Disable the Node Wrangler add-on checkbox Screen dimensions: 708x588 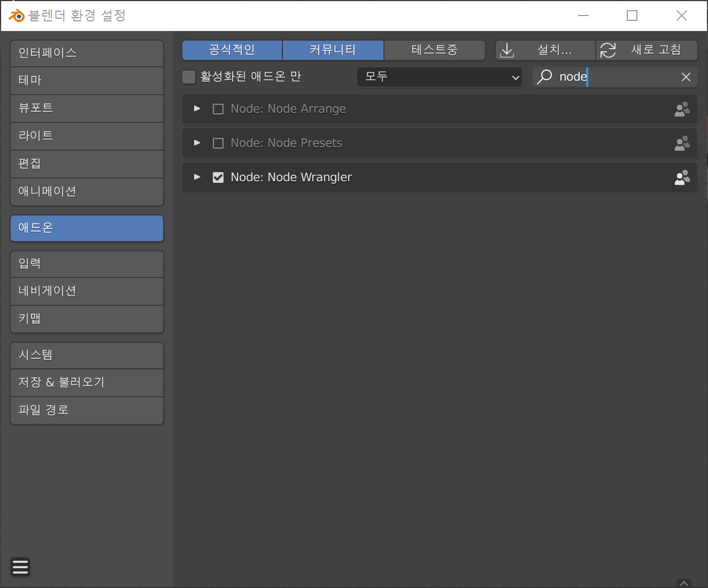tap(218, 177)
